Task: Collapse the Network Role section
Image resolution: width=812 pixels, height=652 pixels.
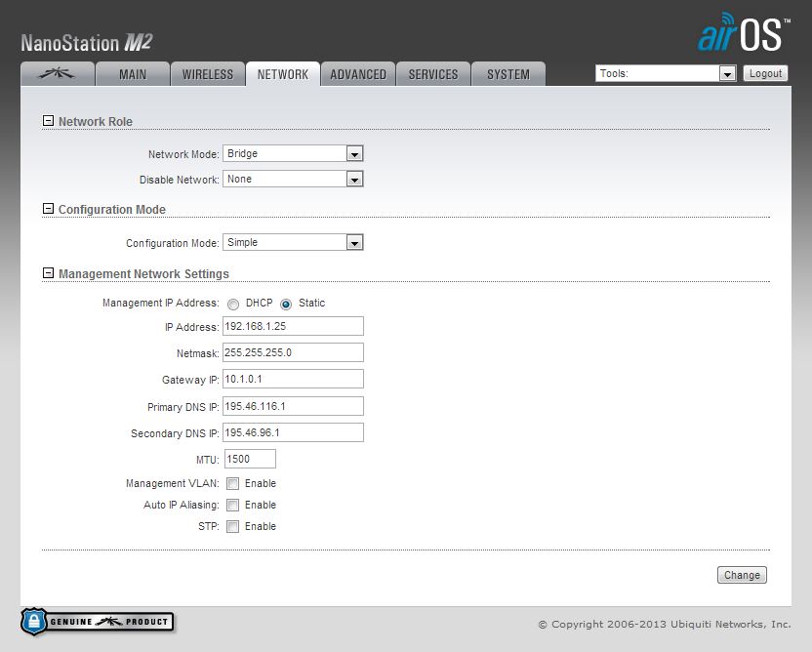Action: tap(48, 121)
